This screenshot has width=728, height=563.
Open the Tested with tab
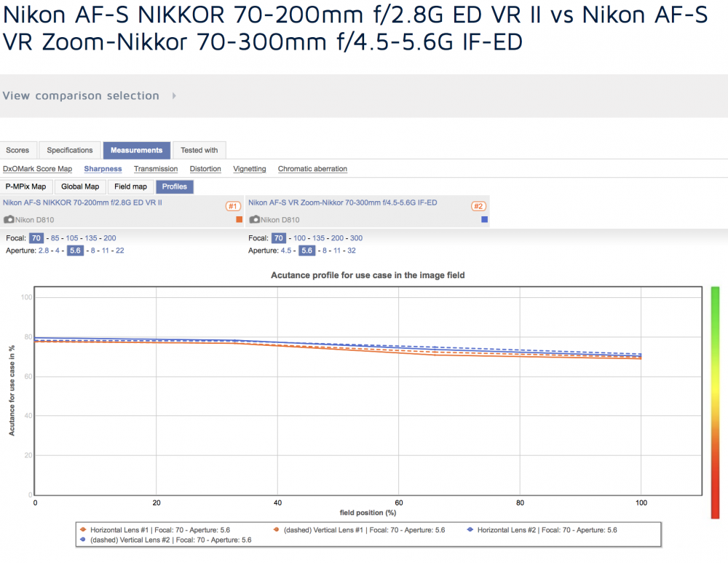click(x=199, y=150)
